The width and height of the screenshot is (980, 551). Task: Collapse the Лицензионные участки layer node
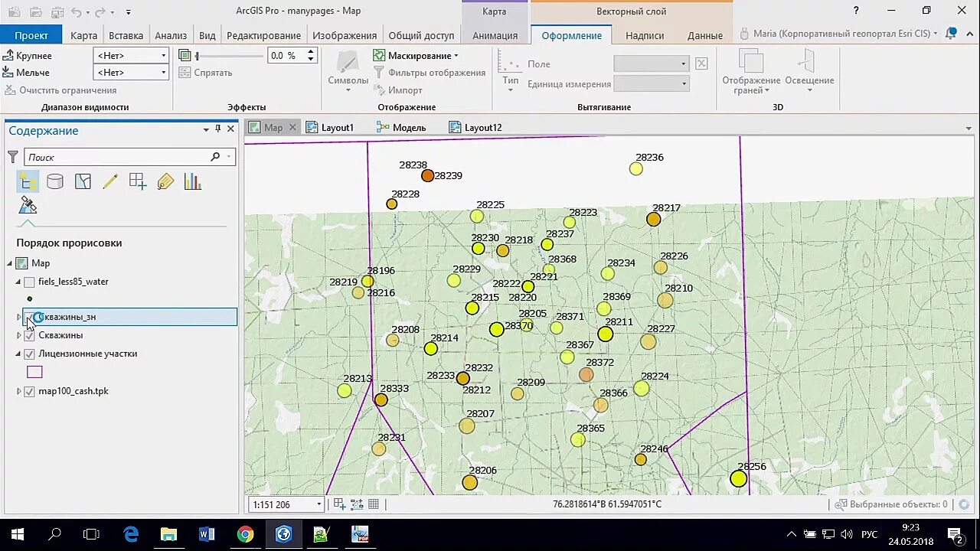pyautogui.click(x=18, y=354)
